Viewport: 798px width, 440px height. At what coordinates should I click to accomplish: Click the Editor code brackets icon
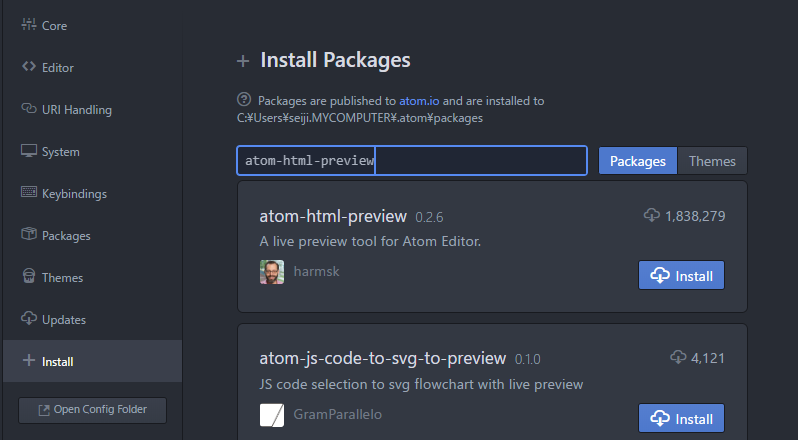pos(28,67)
